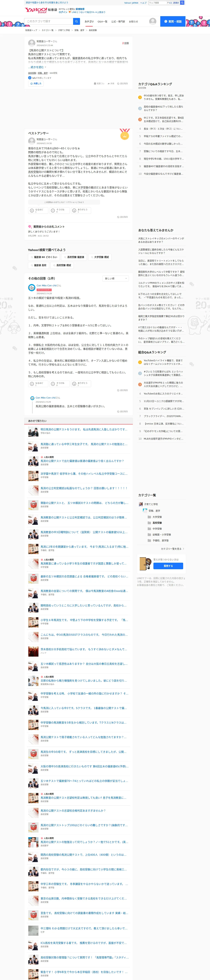Search Yahoo for 高校受験 偏差値
This screenshot has width=210, height=980.
[74, 257]
